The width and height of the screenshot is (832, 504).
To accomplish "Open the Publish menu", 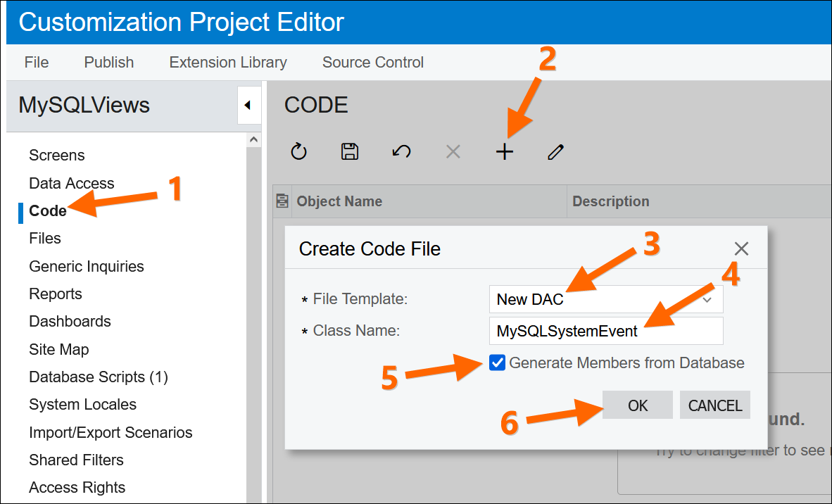I will click(x=108, y=62).
